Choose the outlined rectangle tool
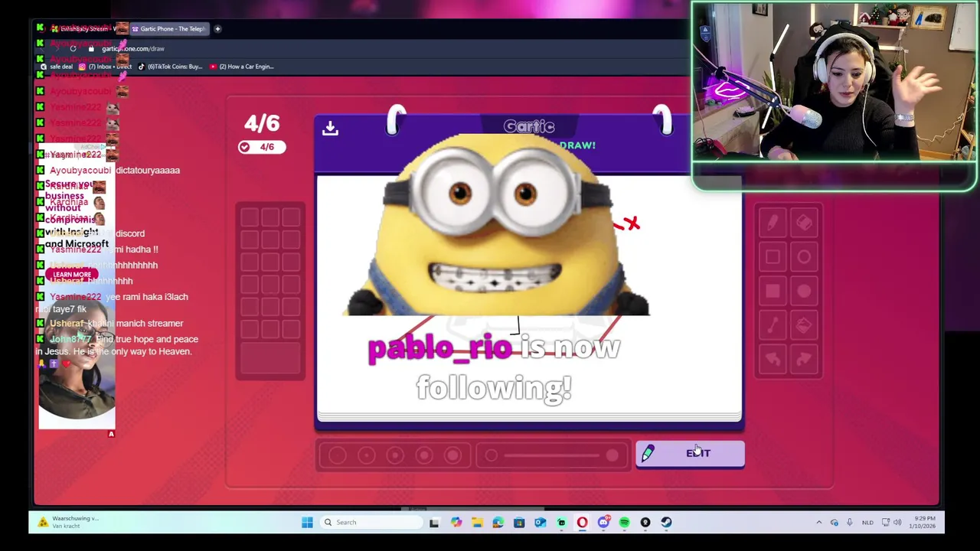The image size is (980, 551). click(773, 257)
